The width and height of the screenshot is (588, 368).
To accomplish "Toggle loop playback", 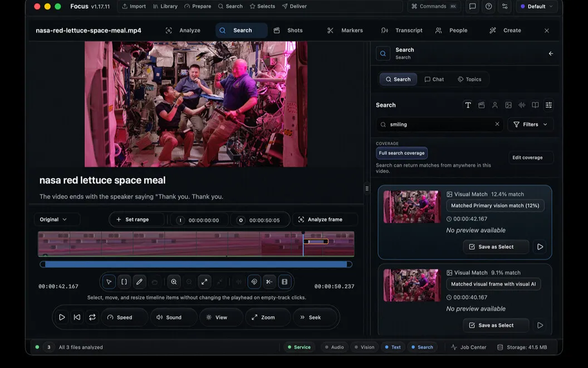I will click(x=92, y=317).
